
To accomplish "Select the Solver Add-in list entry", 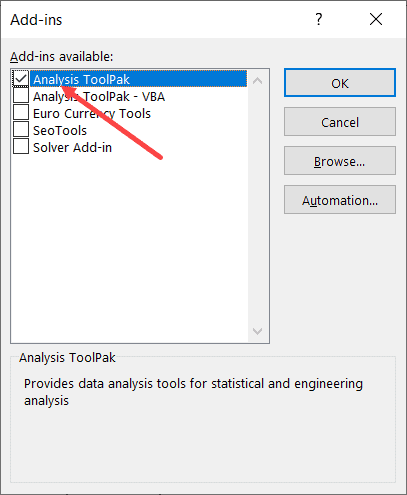I will pos(72,147).
